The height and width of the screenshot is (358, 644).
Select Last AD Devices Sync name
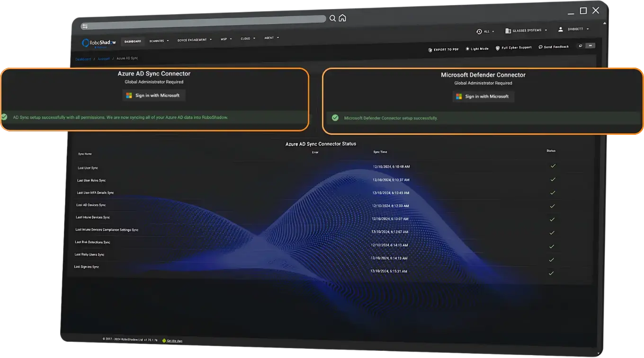tap(91, 205)
